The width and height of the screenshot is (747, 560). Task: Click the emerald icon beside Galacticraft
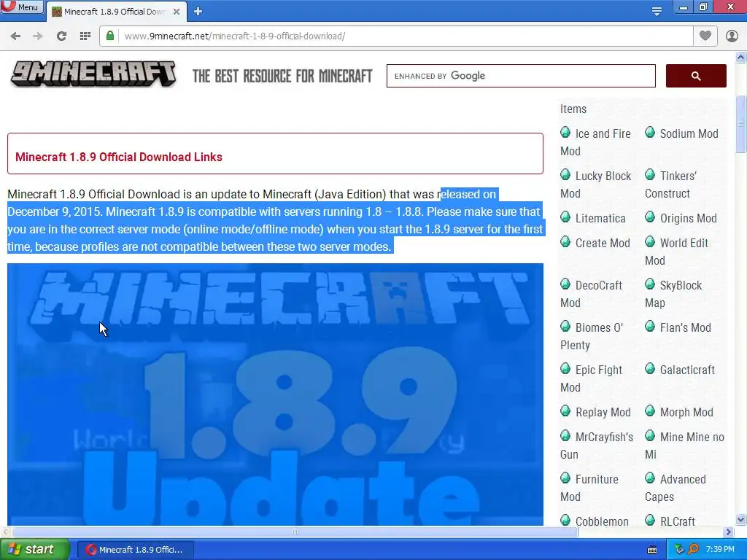pyautogui.click(x=650, y=368)
